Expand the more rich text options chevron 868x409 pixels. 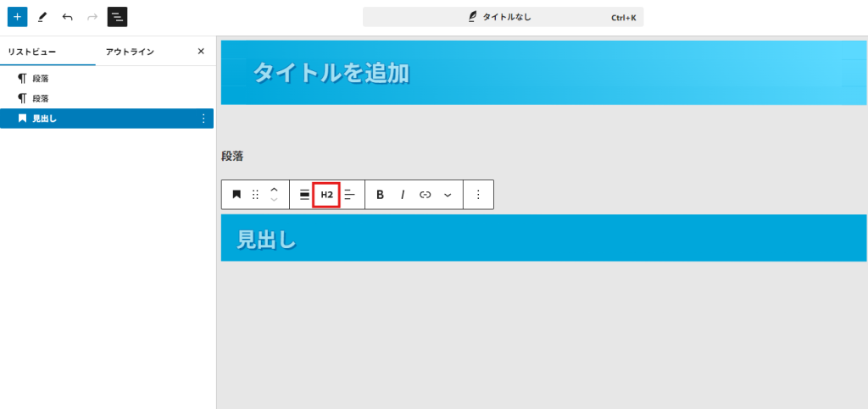[448, 195]
